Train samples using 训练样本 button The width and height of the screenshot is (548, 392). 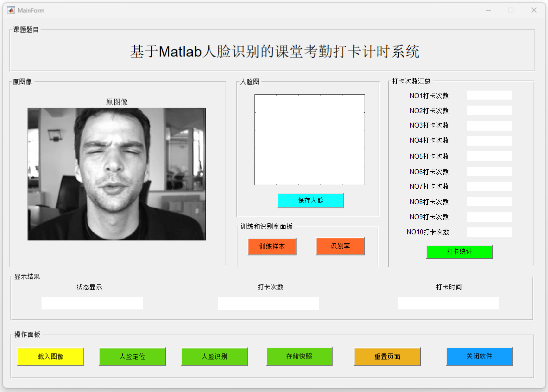pyautogui.click(x=272, y=246)
